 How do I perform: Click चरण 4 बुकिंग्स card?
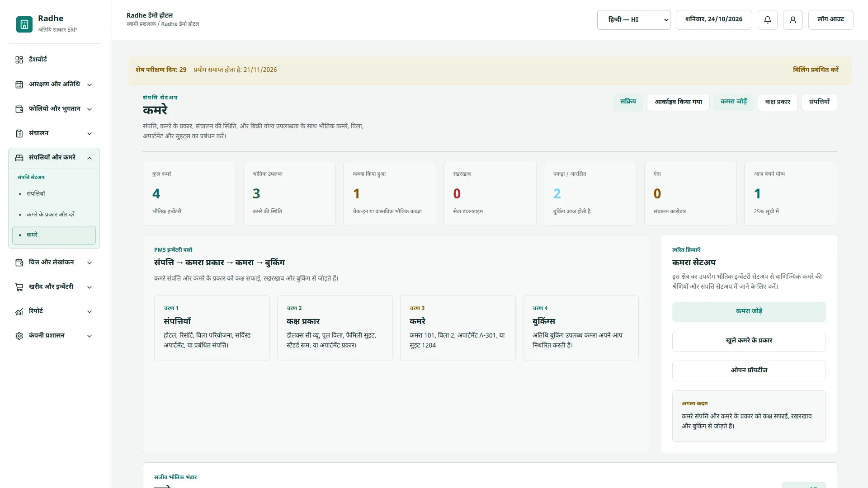[x=581, y=328]
